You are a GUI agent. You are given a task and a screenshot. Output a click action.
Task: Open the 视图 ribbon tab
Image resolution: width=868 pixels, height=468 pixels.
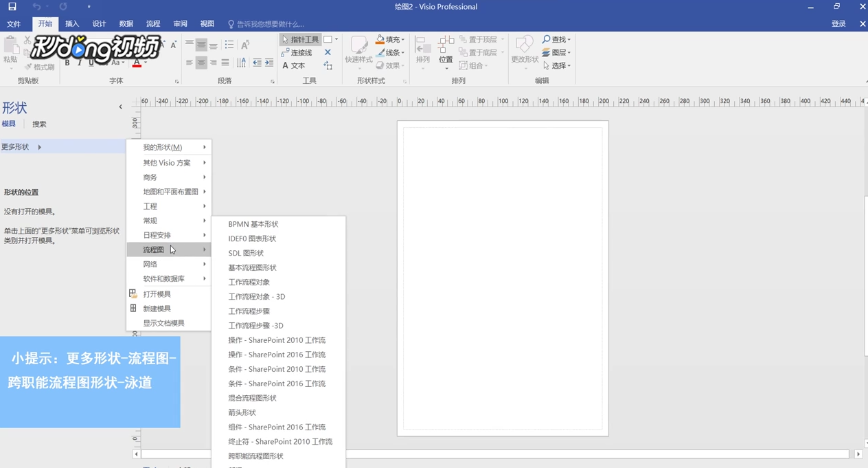pyautogui.click(x=207, y=24)
